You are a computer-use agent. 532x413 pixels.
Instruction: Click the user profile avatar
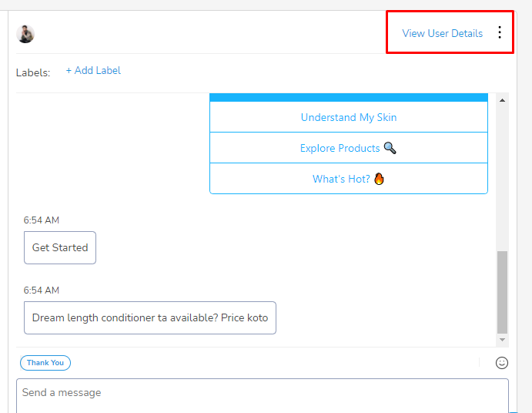(x=25, y=34)
